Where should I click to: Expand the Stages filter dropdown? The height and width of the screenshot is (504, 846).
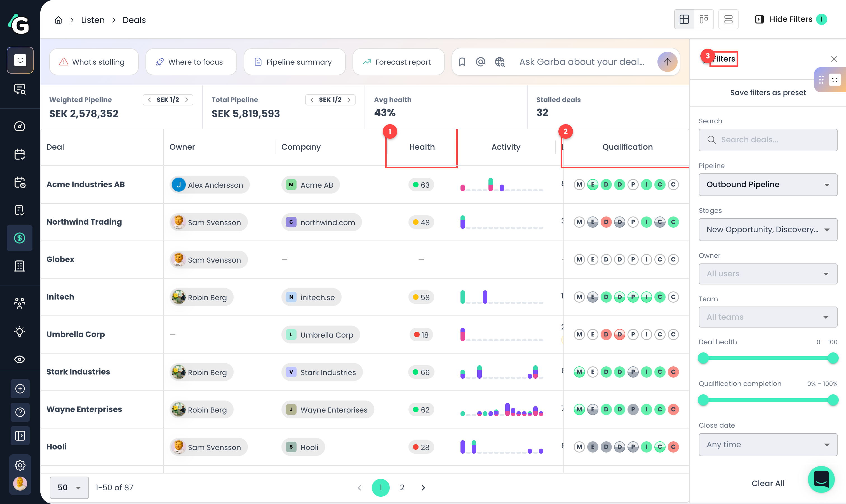(x=768, y=230)
